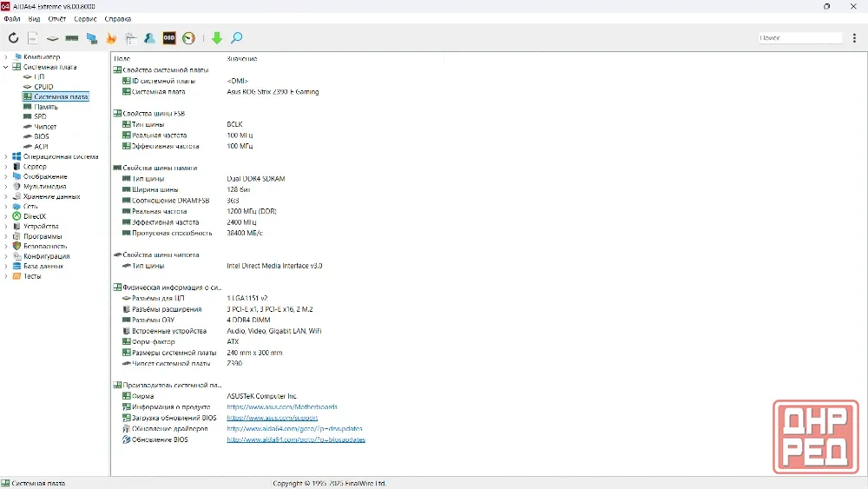868x489 pixels.
Task: Click the memory module toolbar icon
Action: [72, 37]
